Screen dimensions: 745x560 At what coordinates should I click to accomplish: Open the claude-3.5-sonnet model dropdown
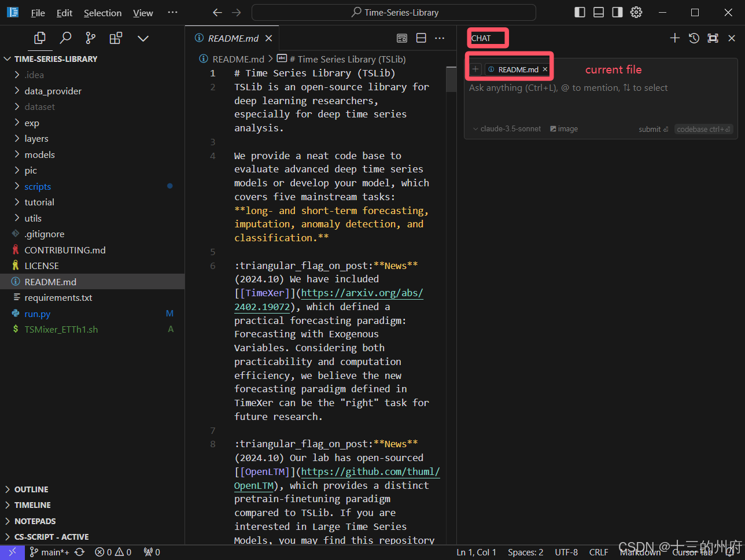click(507, 129)
